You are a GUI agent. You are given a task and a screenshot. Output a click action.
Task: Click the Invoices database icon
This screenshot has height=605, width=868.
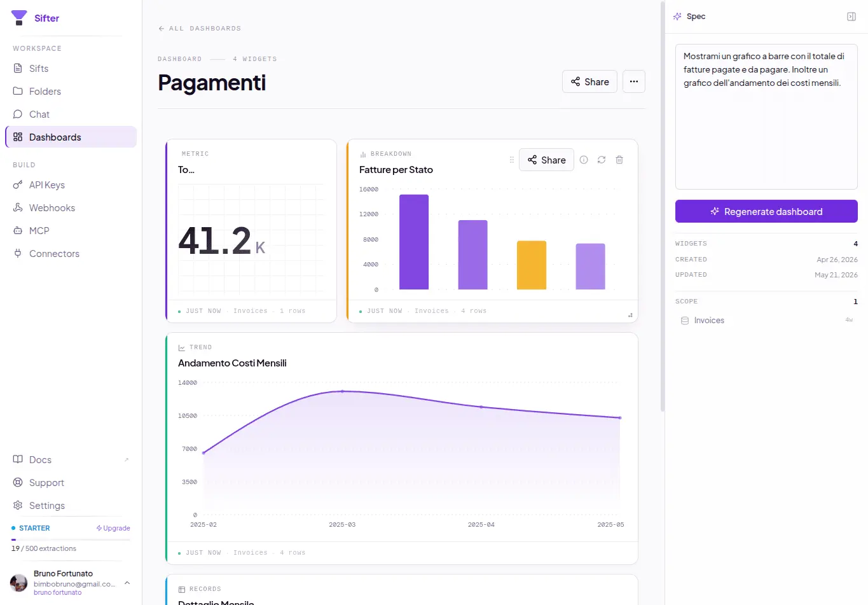click(685, 321)
